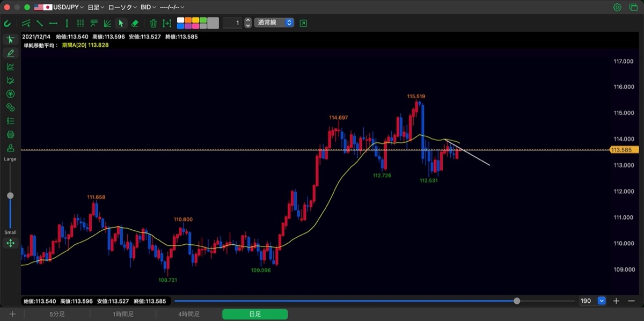
Task: Select the channel lines drawing tool
Action: tap(26, 23)
